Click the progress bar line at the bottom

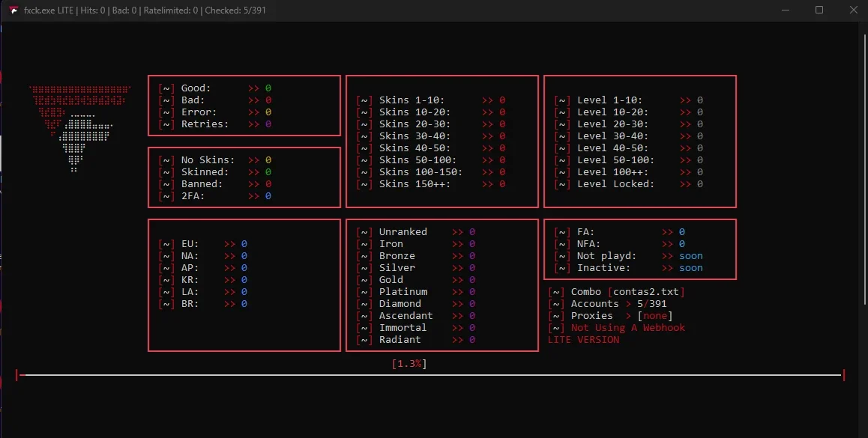[x=430, y=376]
